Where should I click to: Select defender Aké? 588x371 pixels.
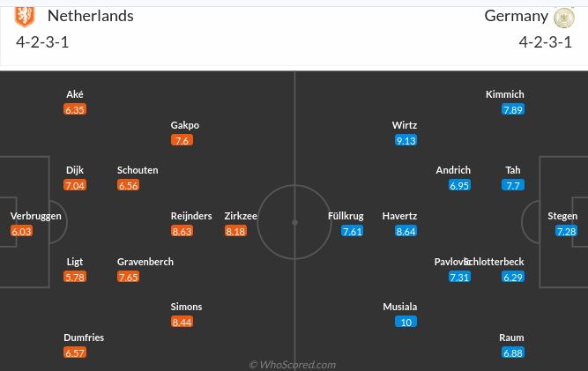(x=75, y=94)
